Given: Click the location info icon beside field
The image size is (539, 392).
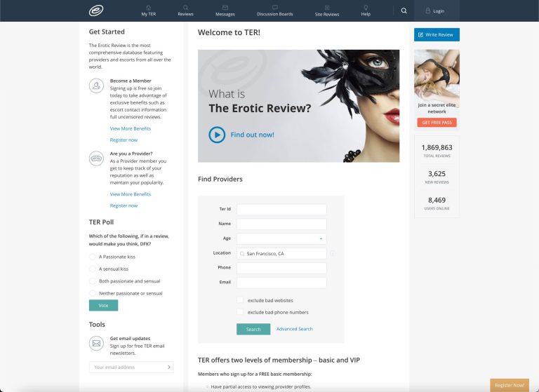Looking at the screenshot, I should coord(333,254).
